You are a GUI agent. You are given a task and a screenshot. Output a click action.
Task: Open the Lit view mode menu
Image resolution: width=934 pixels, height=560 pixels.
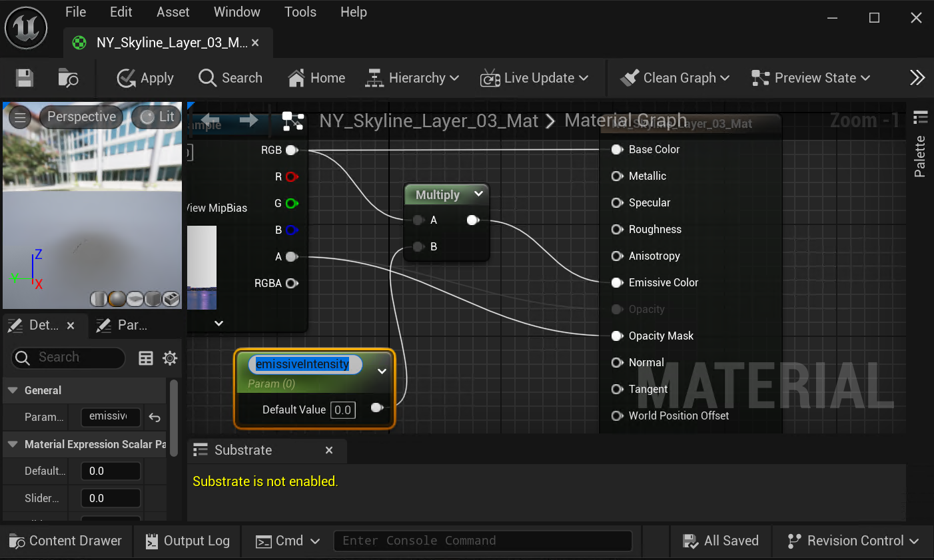click(x=157, y=117)
